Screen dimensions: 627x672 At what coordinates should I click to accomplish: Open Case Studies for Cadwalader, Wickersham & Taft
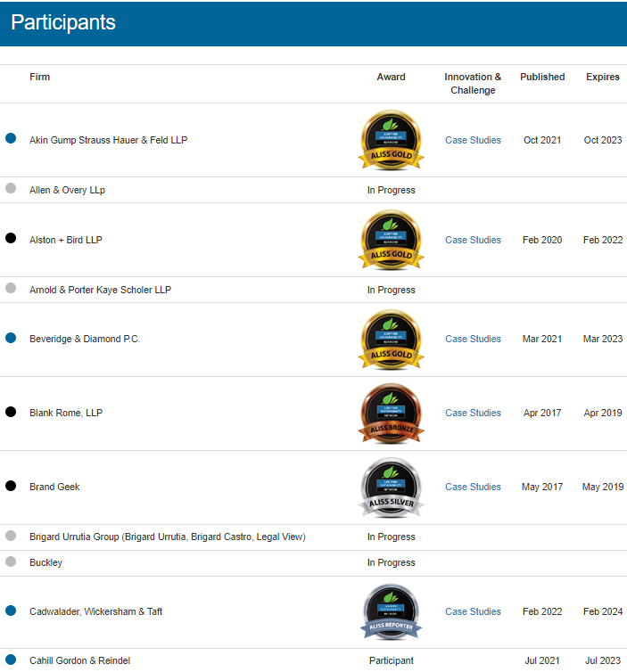pyautogui.click(x=473, y=611)
